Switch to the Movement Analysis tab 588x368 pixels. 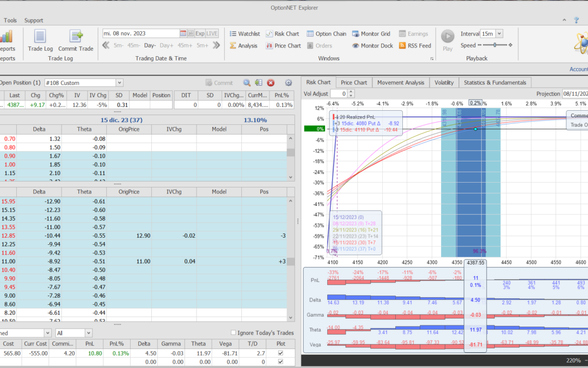(x=401, y=83)
